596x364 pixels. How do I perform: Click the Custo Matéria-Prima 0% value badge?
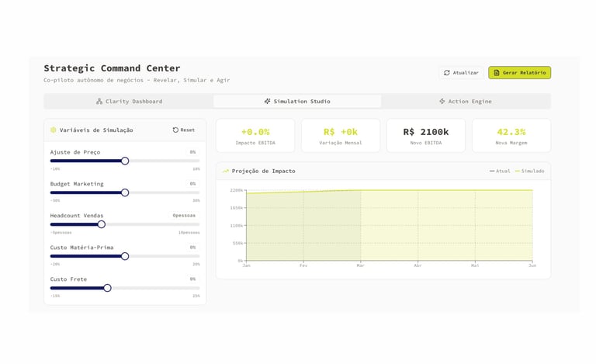[192, 248]
